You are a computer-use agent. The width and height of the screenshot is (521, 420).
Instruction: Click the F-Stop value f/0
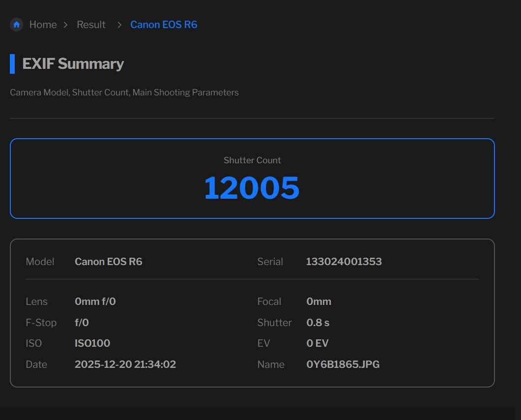pos(82,323)
